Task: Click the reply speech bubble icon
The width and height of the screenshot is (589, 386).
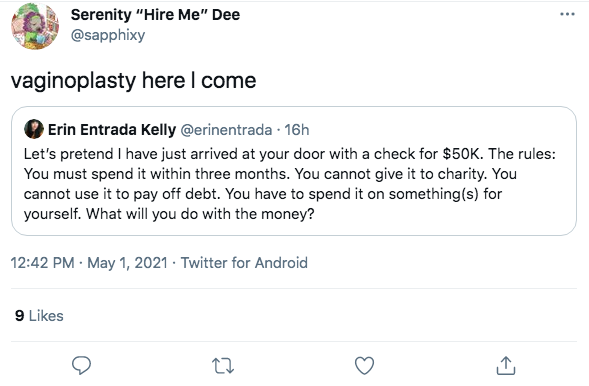Action: (x=81, y=365)
